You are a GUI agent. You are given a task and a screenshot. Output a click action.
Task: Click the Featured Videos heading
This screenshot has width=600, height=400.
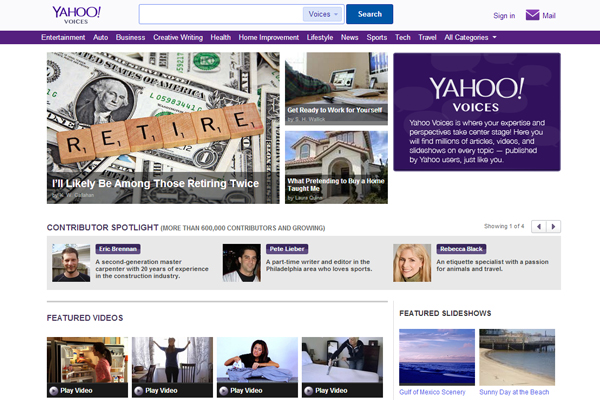(x=85, y=318)
